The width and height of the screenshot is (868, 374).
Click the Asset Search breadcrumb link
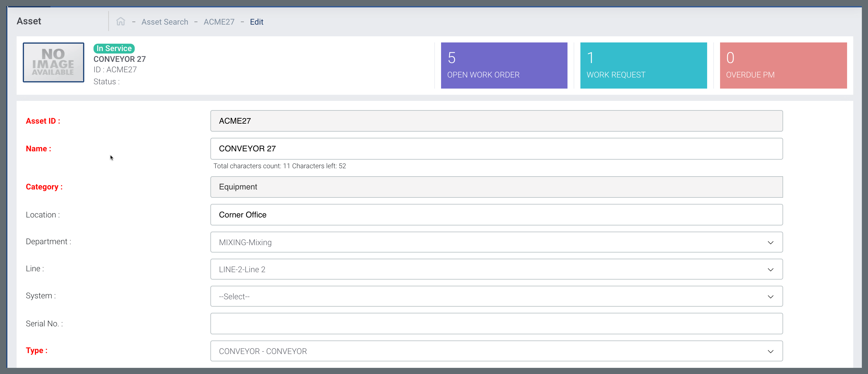pyautogui.click(x=165, y=22)
